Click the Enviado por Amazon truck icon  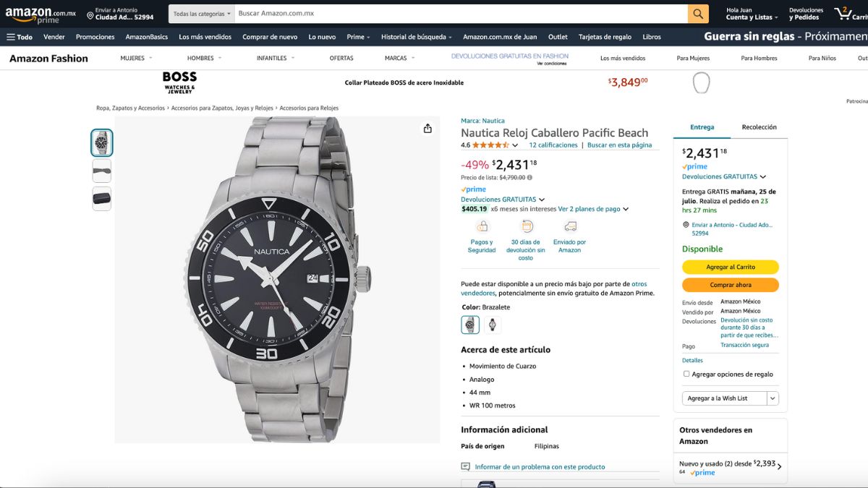point(570,226)
